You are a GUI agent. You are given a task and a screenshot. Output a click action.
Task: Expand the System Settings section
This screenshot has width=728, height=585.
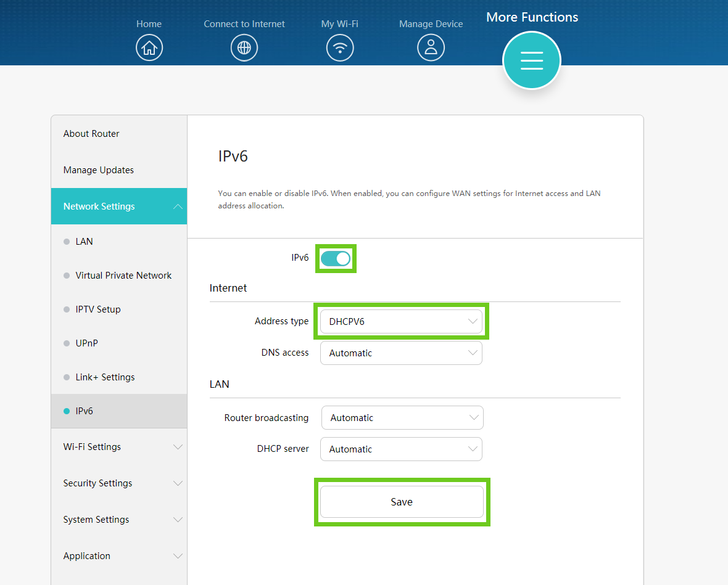(x=118, y=520)
